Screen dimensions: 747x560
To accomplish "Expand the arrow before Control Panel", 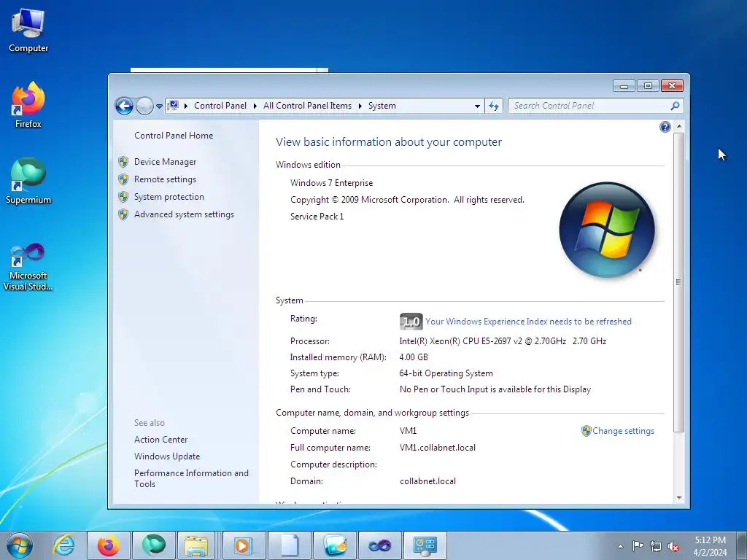I will (186, 106).
